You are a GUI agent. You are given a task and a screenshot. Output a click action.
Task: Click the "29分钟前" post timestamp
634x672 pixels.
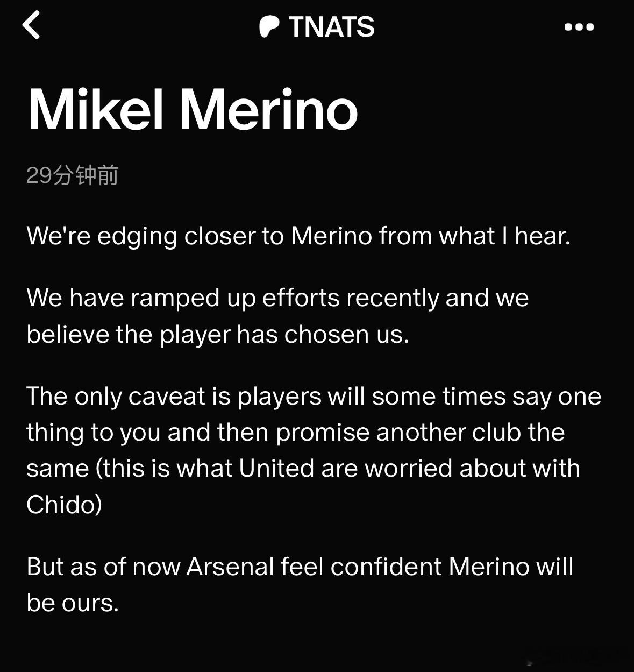[x=72, y=175]
